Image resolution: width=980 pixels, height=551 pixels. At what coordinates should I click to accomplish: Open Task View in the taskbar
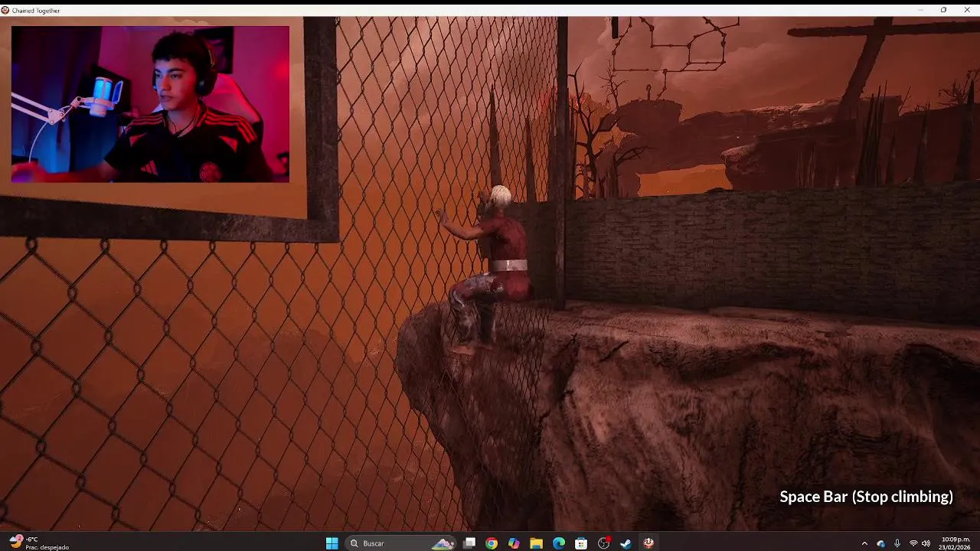tap(469, 543)
